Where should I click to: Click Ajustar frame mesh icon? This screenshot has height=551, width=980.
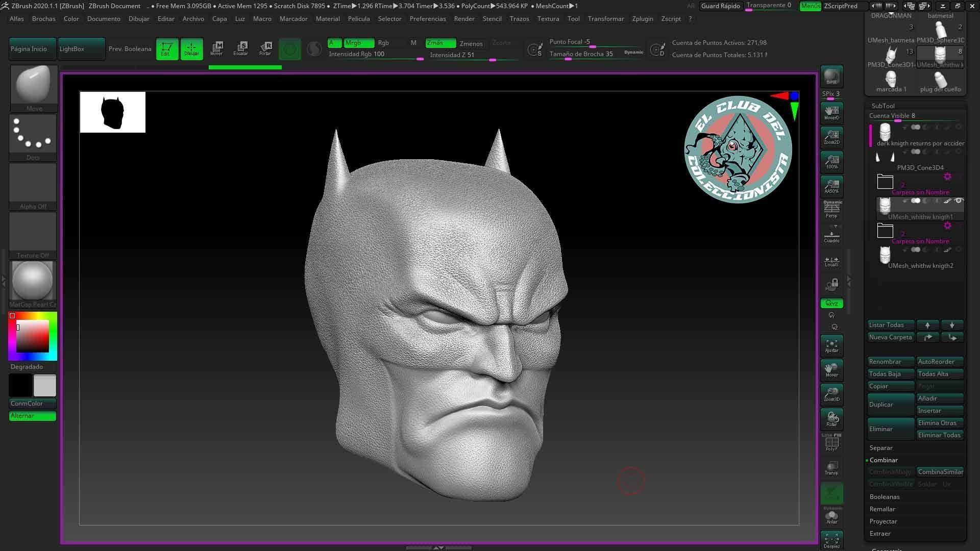[x=831, y=345]
